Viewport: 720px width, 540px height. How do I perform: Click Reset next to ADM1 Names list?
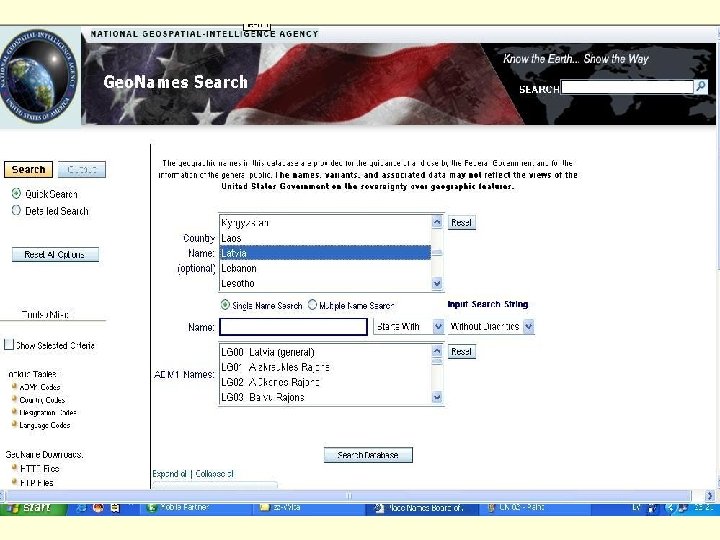coord(461,352)
